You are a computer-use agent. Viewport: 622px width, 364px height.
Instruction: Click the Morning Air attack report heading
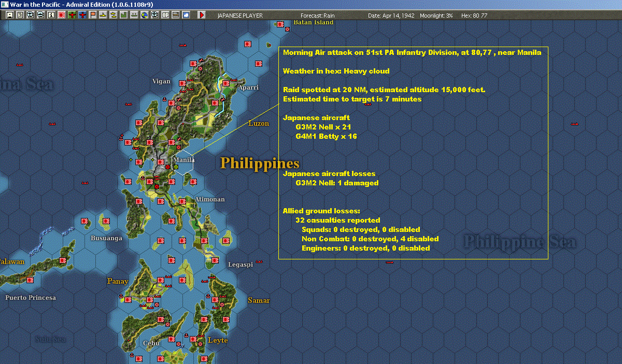(x=412, y=52)
